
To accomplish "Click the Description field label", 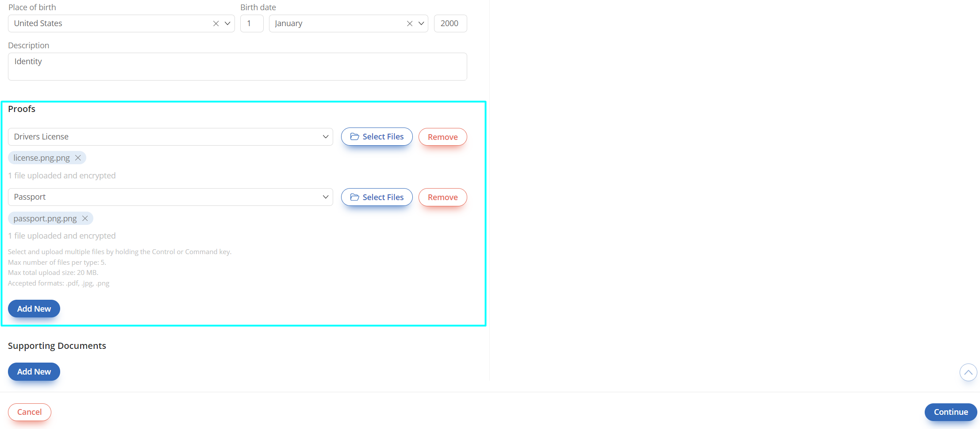I will (29, 45).
